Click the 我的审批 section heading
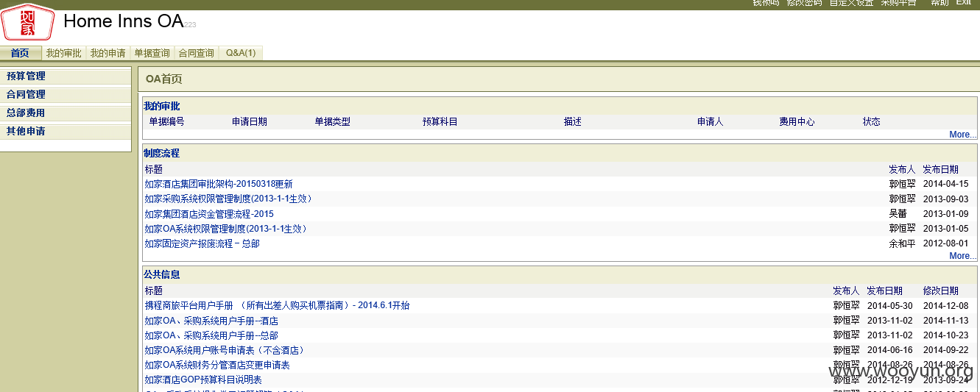 pos(161,106)
